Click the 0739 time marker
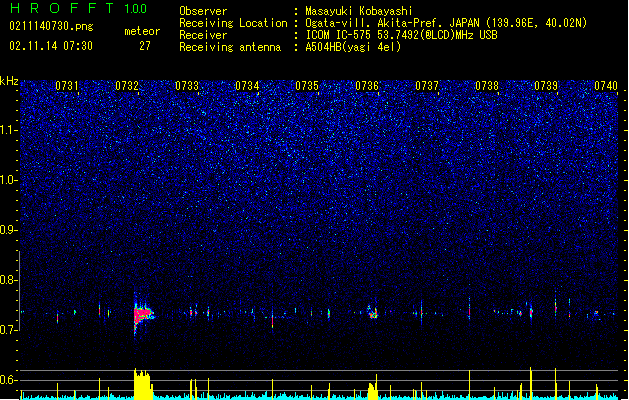 click(546, 86)
